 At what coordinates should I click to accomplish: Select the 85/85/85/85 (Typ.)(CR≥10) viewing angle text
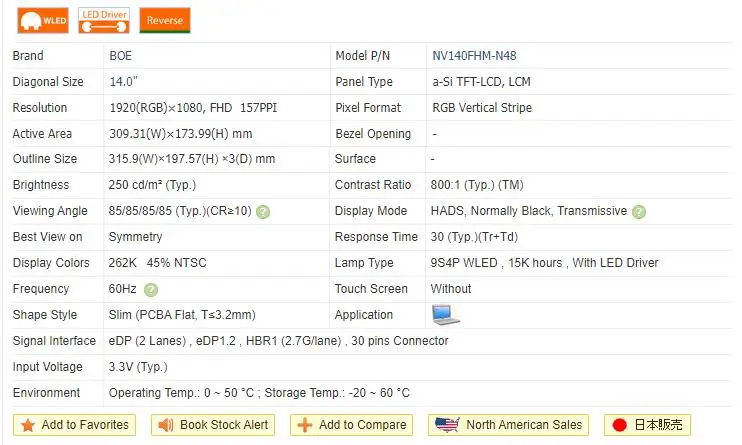coord(180,211)
